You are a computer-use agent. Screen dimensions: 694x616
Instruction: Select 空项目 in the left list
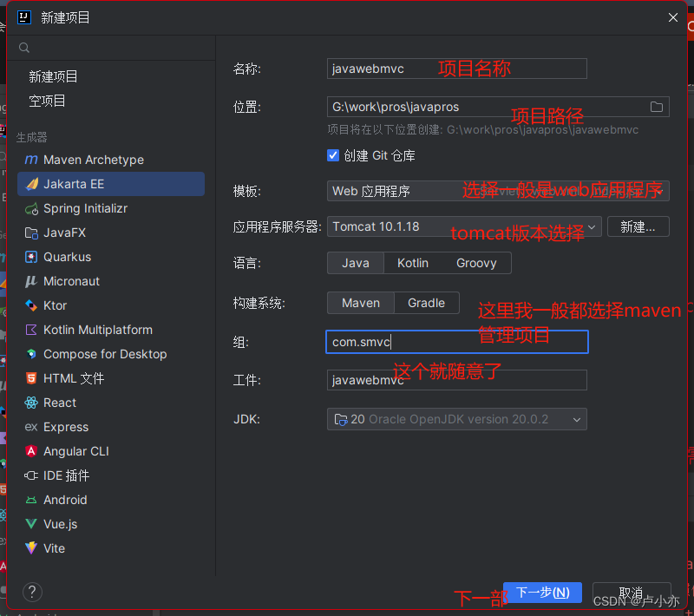click(x=53, y=100)
